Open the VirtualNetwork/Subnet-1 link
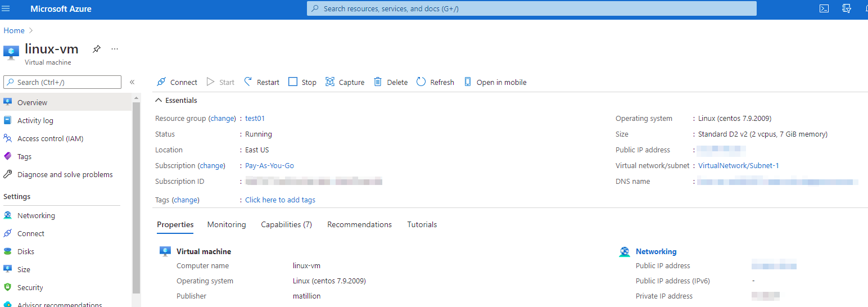This screenshot has height=307, width=868. click(738, 165)
